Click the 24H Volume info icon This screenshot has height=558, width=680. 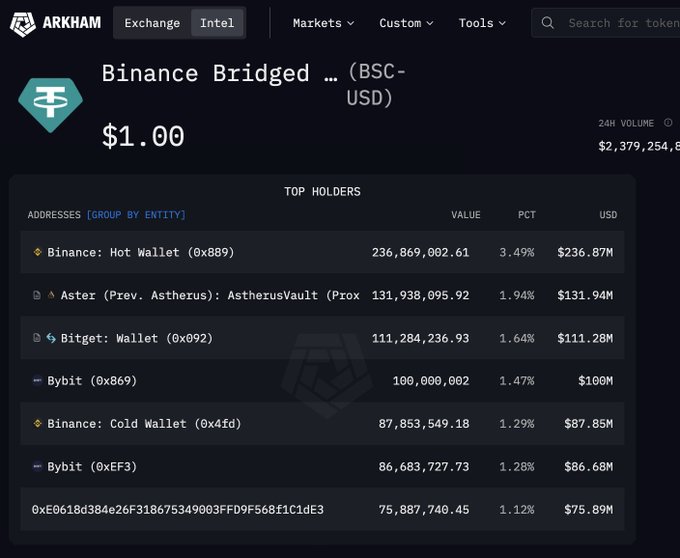pos(668,123)
